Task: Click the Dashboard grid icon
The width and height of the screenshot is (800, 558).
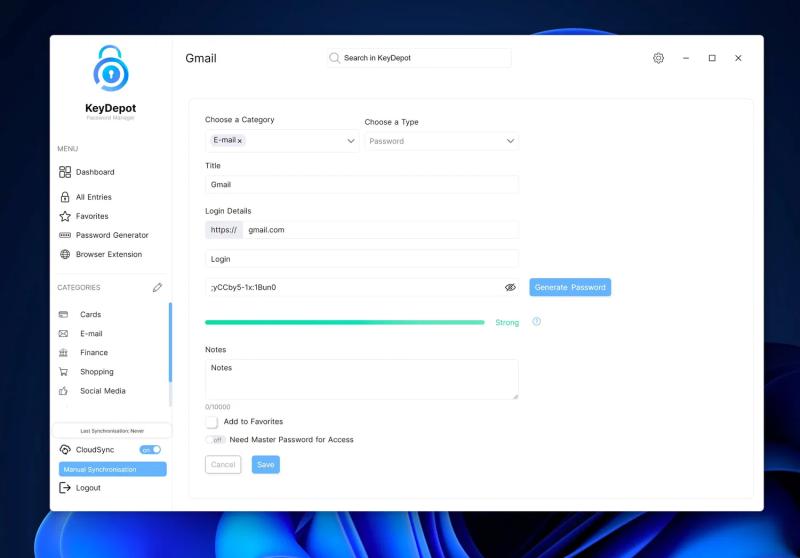Action: coord(65,172)
